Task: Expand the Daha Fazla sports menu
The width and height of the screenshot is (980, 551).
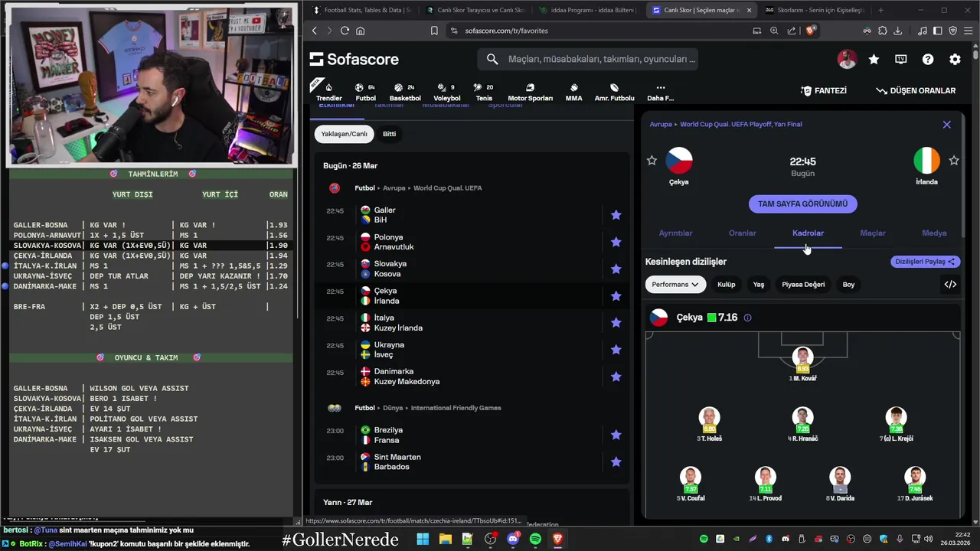Action: [660, 92]
